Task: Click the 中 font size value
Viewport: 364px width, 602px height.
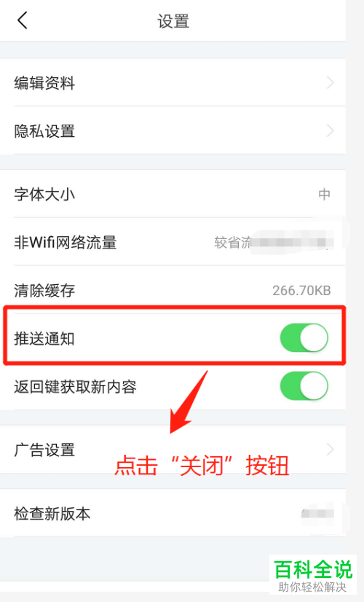Action: pos(325,195)
